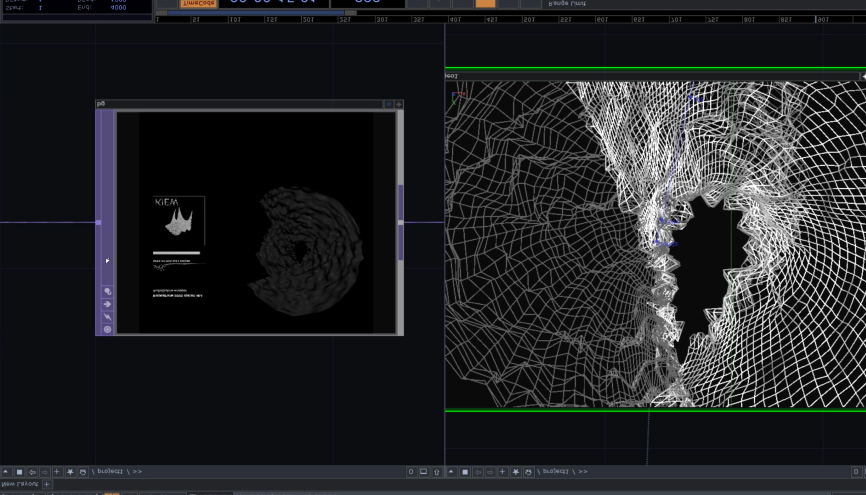Toggle the viewer flag on node p6

pyautogui.click(x=107, y=292)
